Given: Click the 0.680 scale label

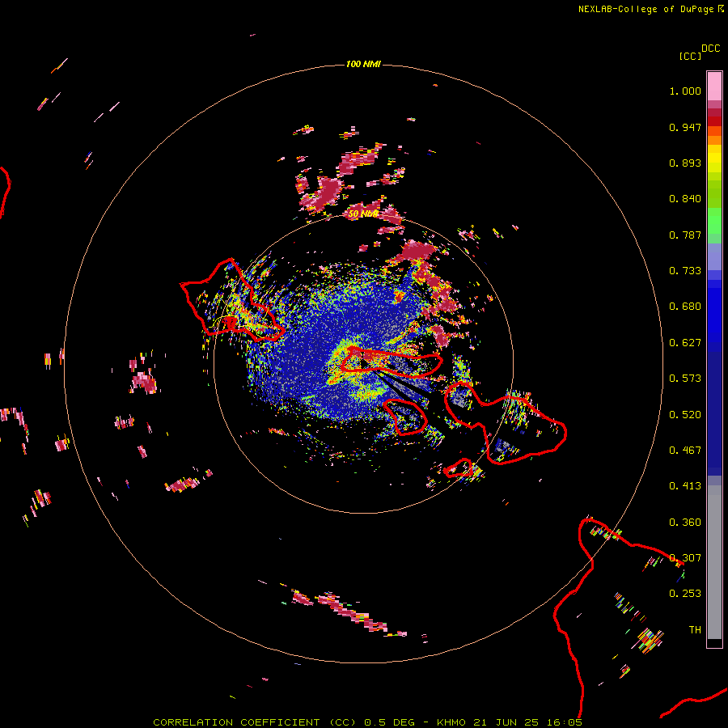Looking at the screenshot, I should 685,307.
